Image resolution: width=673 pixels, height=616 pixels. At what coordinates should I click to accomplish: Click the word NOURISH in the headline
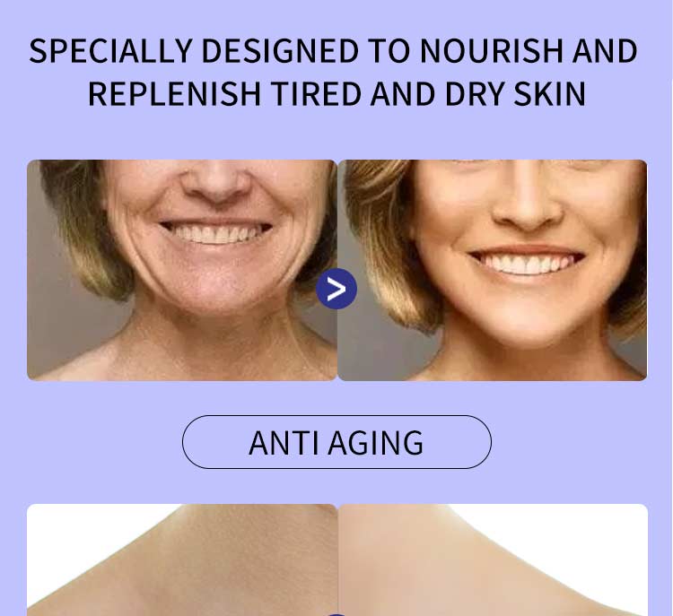tap(491, 51)
